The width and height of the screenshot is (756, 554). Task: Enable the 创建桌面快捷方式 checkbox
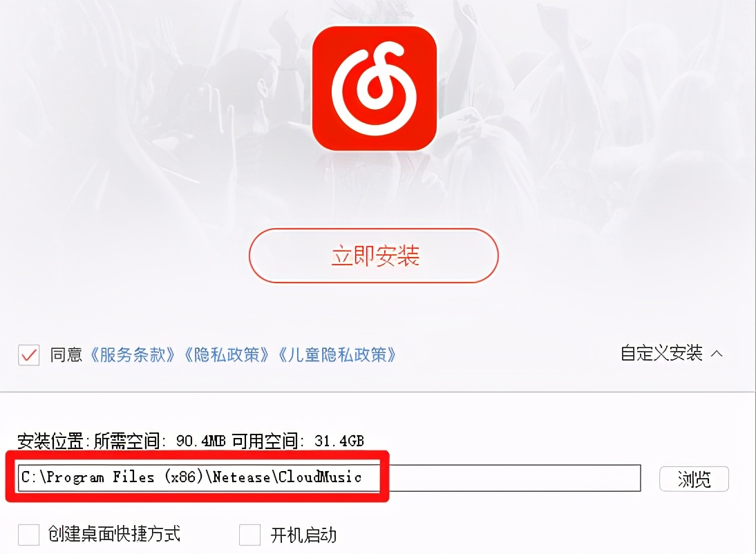click(28, 535)
